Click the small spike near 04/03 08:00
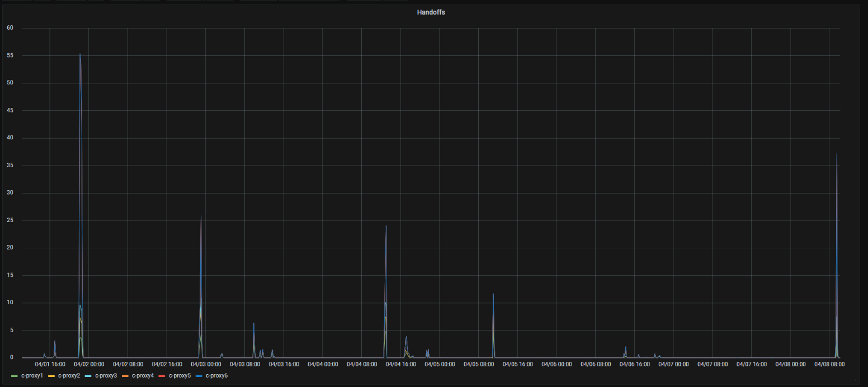The image size is (868, 387). 253,324
